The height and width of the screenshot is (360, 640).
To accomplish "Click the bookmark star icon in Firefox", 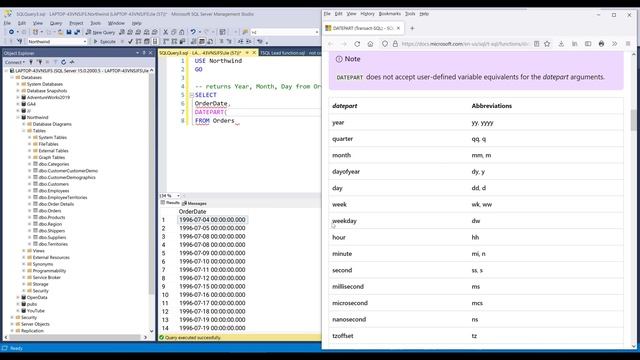I will click(547, 44).
